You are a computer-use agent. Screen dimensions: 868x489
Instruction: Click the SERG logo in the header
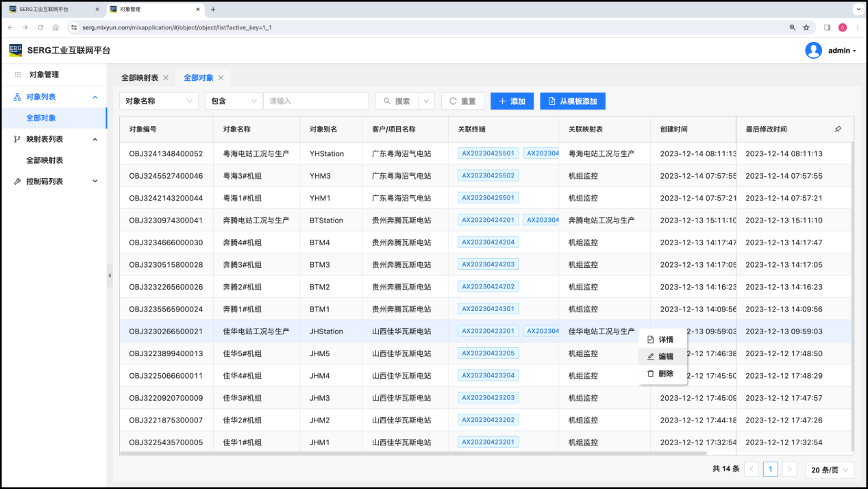pos(15,50)
